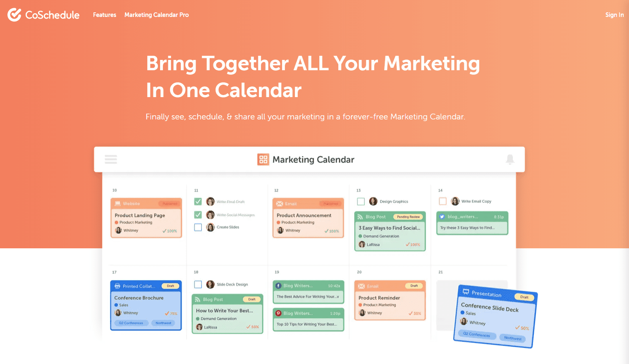The height and width of the screenshot is (364, 629).
Task: Click 'Demand Generation' on 3 Easy Ways card
Action: coord(381,236)
